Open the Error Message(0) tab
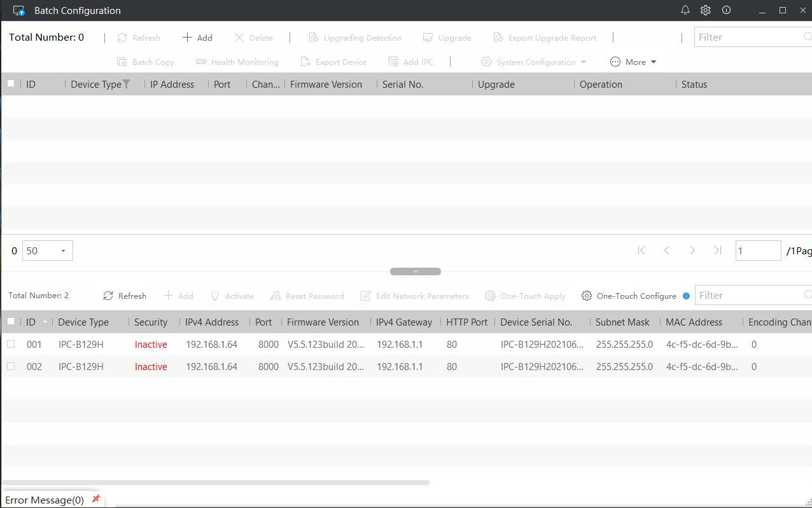 tap(45, 500)
